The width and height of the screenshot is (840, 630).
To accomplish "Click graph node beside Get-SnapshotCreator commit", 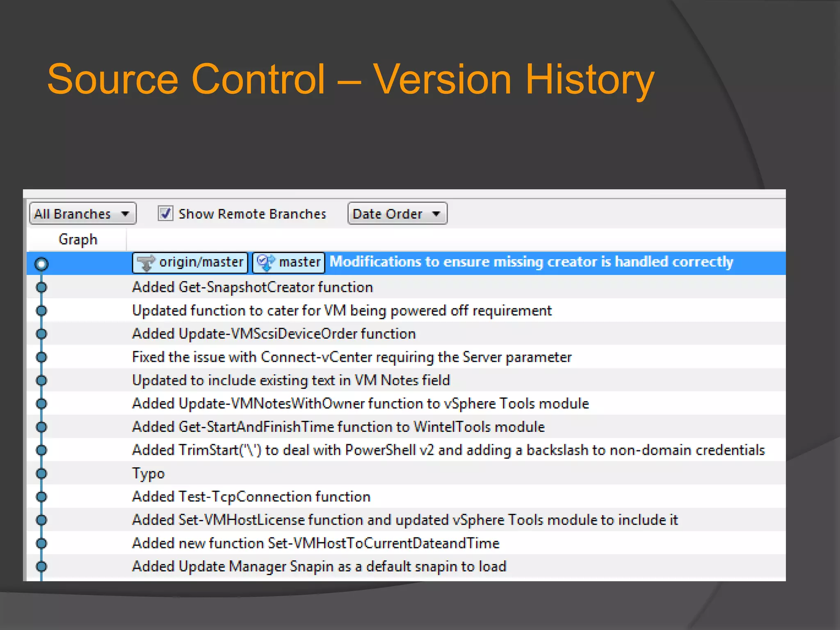I will tap(41, 287).
